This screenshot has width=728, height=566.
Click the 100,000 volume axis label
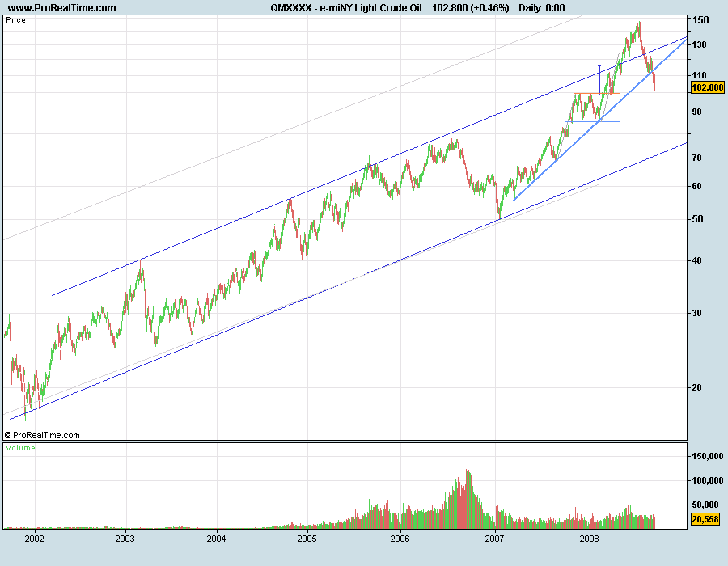[708, 480]
